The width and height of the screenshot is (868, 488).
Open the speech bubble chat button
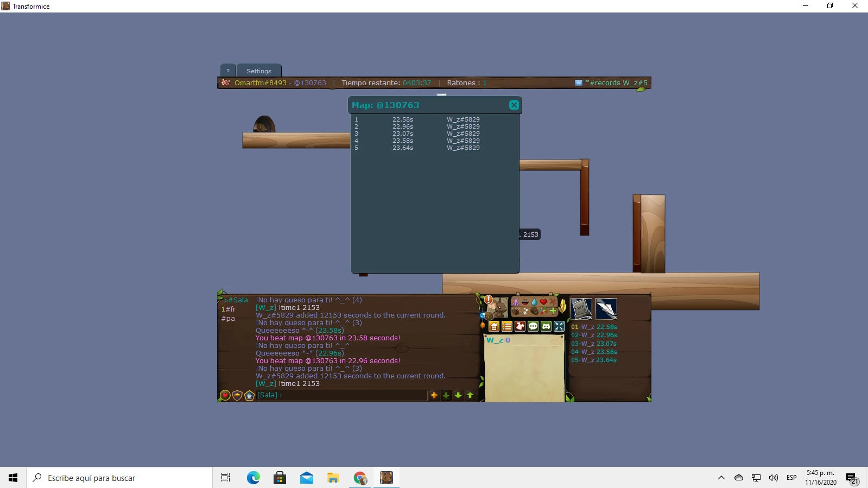pyautogui.click(x=533, y=326)
